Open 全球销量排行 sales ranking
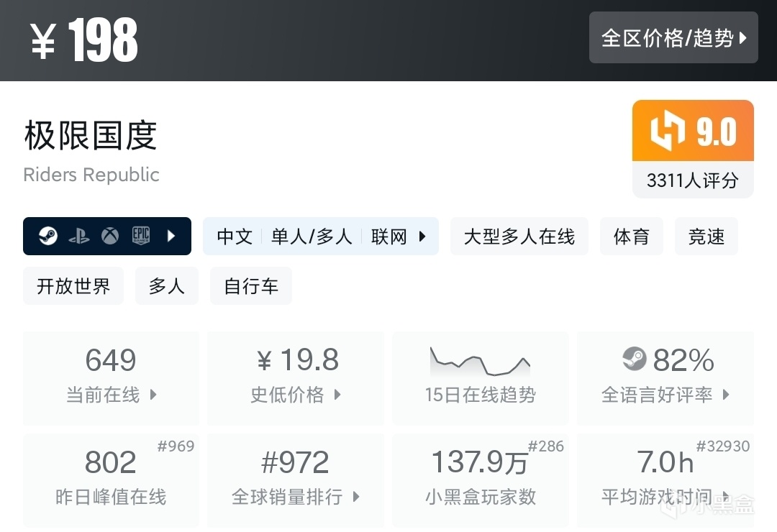 tap(295, 479)
